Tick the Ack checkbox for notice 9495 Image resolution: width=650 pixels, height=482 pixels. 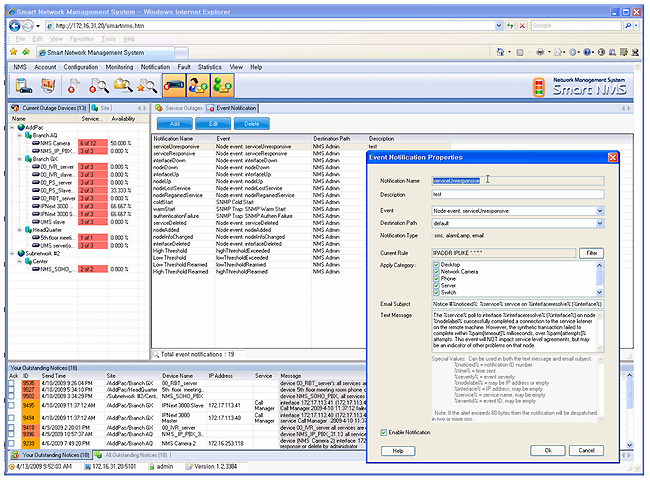point(12,405)
